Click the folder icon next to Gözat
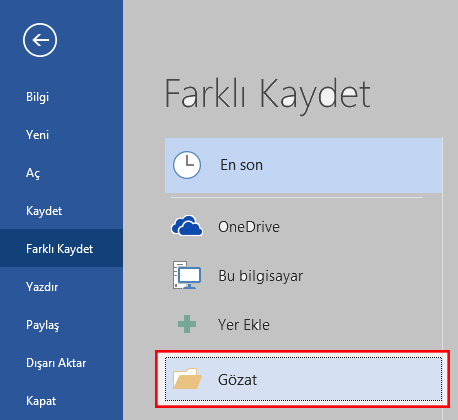 (x=187, y=379)
